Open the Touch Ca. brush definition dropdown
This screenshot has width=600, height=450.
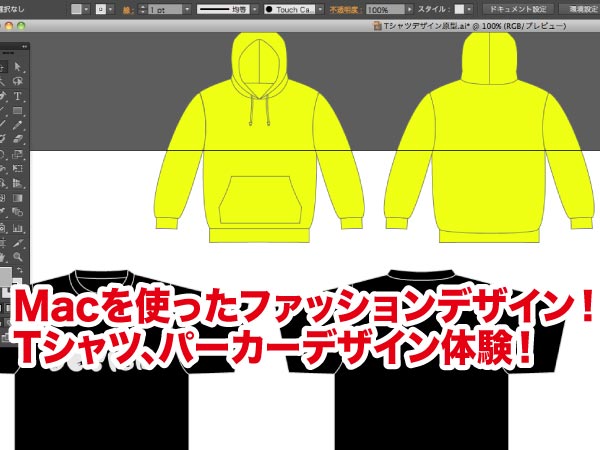coord(320,9)
